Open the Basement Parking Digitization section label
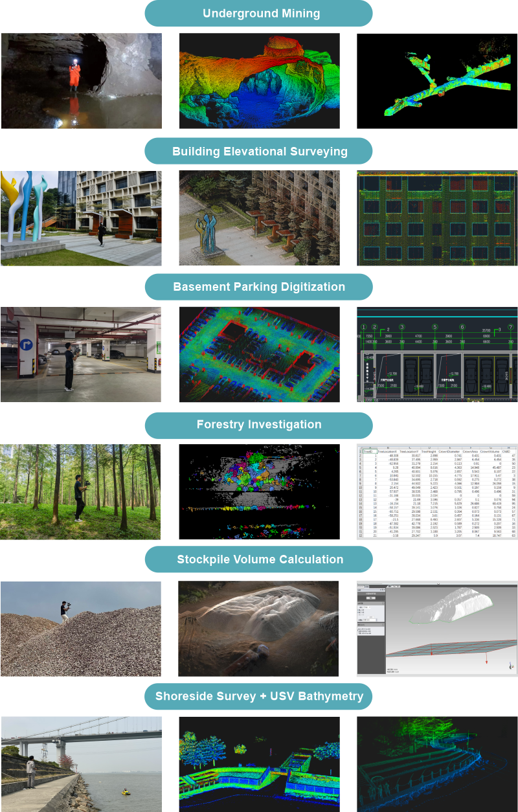Image resolution: width=518 pixels, height=812 pixels. (x=259, y=287)
